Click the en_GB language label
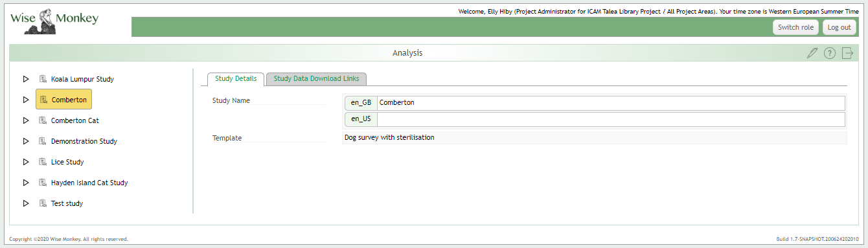The height and width of the screenshot is (248, 868). [x=361, y=103]
